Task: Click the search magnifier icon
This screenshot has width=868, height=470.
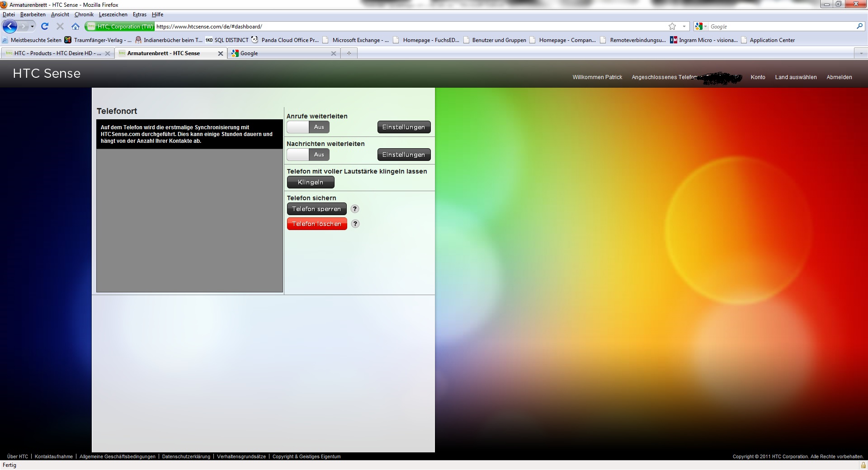Action: (859, 26)
